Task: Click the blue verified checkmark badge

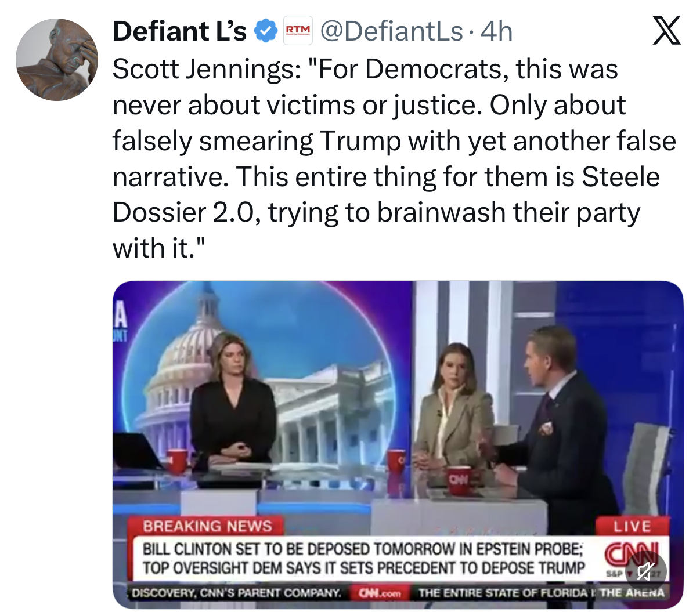Action: [x=266, y=31]
